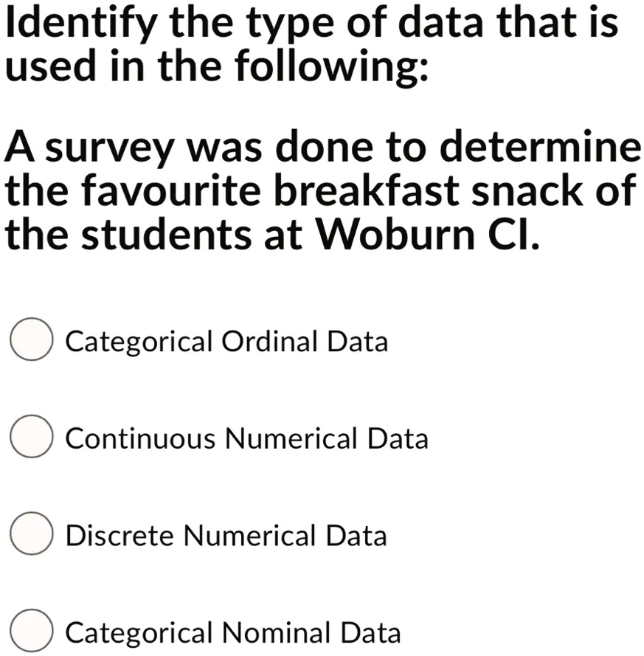
Task: Click the Continuous Numerical Data label text
Action: pos(246,438)
